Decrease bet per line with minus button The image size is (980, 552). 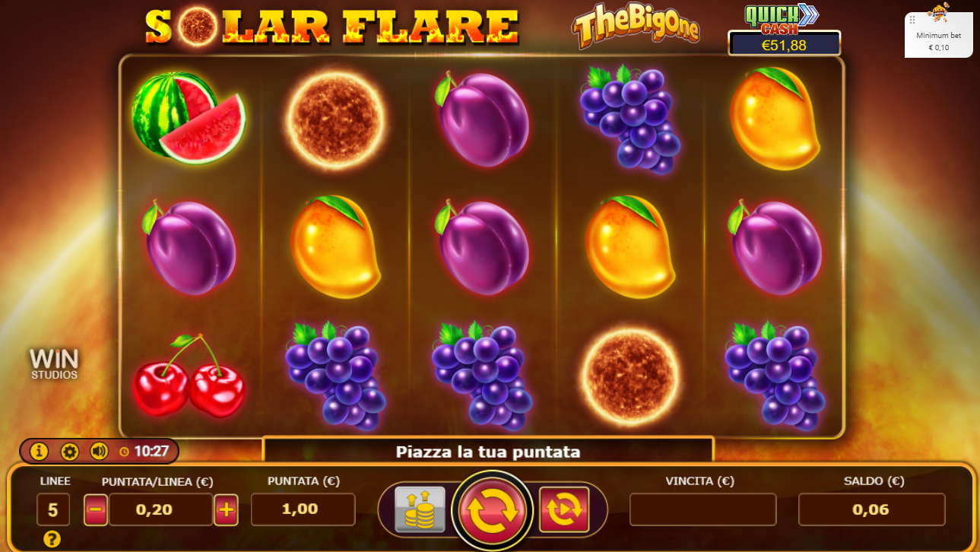tap(96, 509)
